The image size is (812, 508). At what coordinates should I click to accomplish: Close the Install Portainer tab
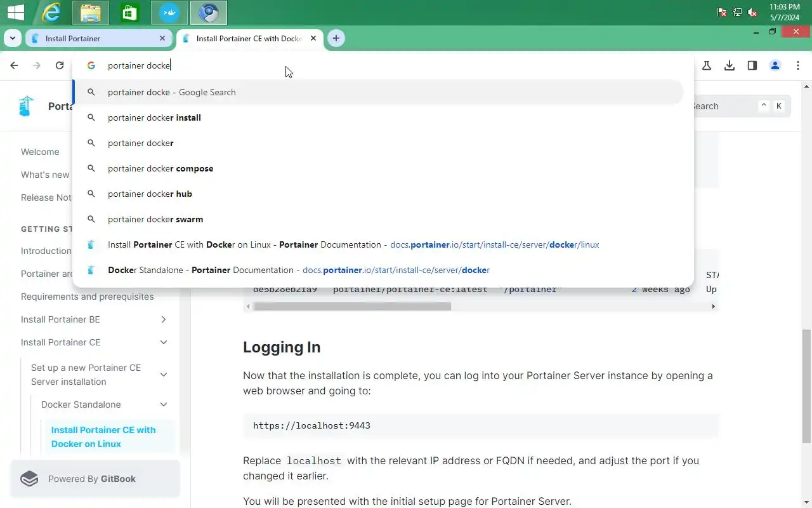coord(162,38)
